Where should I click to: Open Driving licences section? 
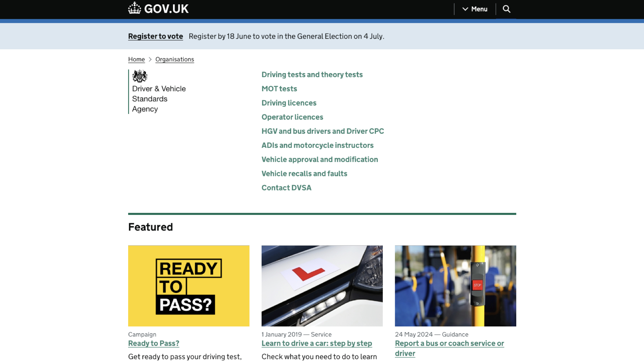tap(289, 103)
